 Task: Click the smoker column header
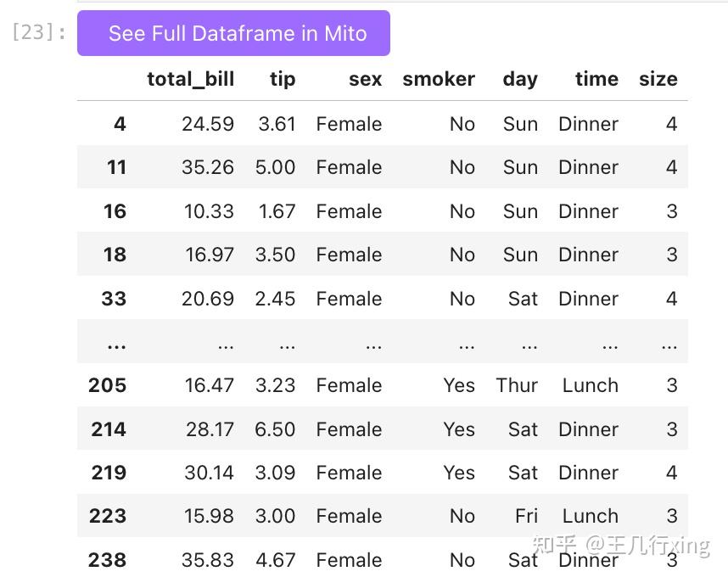[x=439, y=79]
